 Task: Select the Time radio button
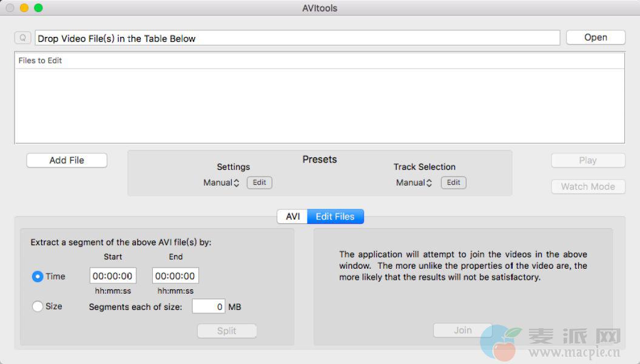coord(38,276)
